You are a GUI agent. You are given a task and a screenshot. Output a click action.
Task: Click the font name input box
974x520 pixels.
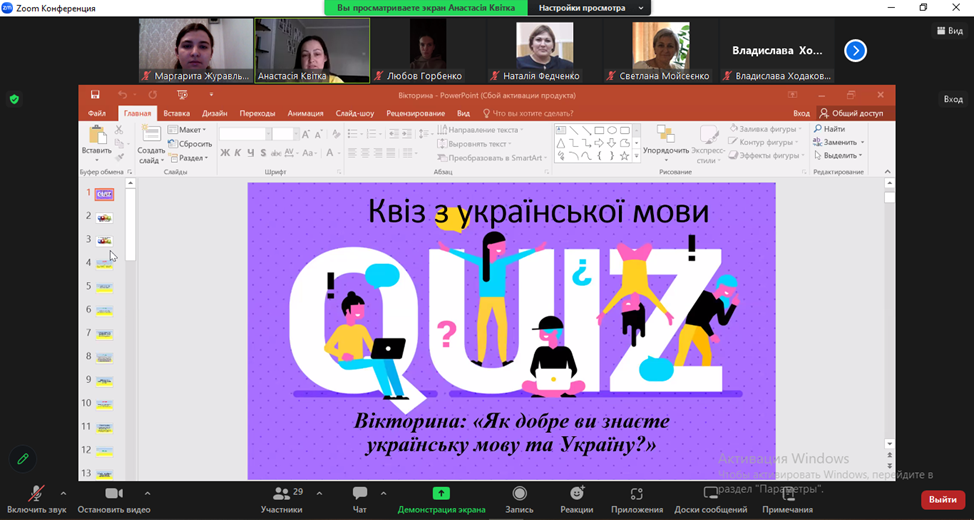tap(242, 134)
